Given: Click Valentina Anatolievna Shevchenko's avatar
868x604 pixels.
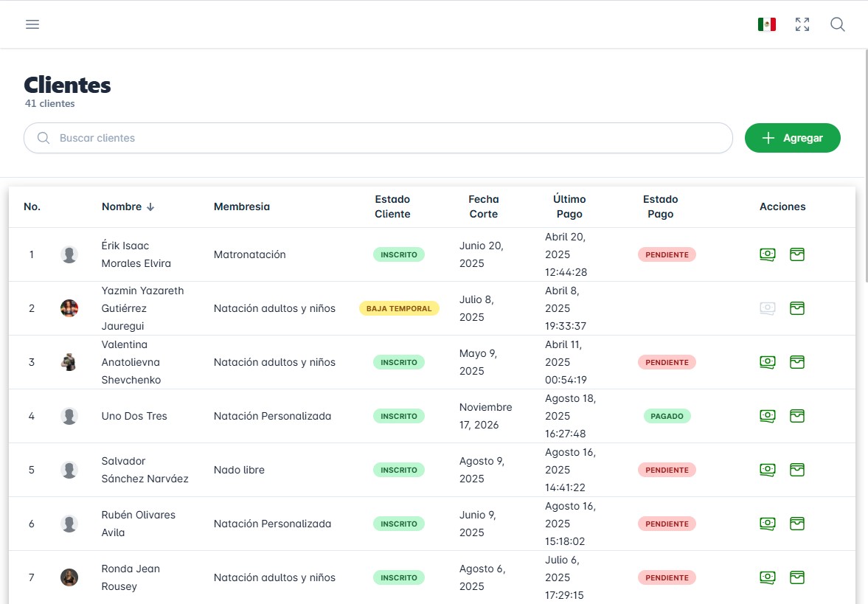Looking at the screenshot, I should click(x=69, y=362).
